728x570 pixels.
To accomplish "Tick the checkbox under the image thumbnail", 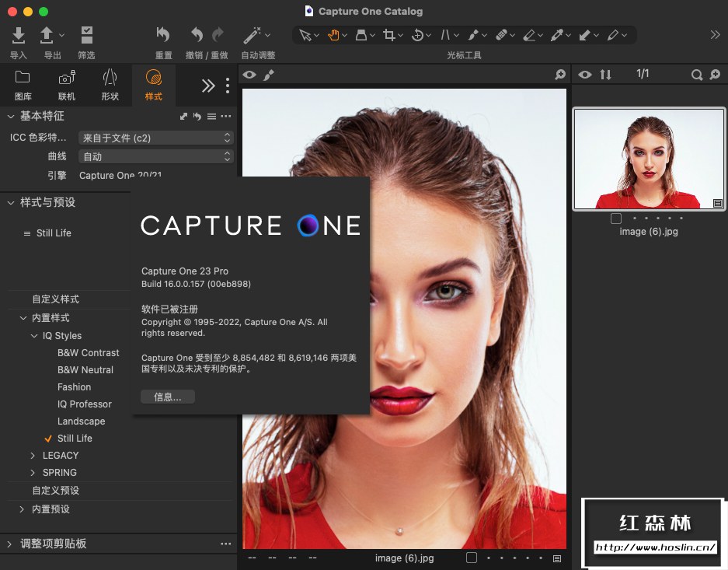I will (616, 219).
